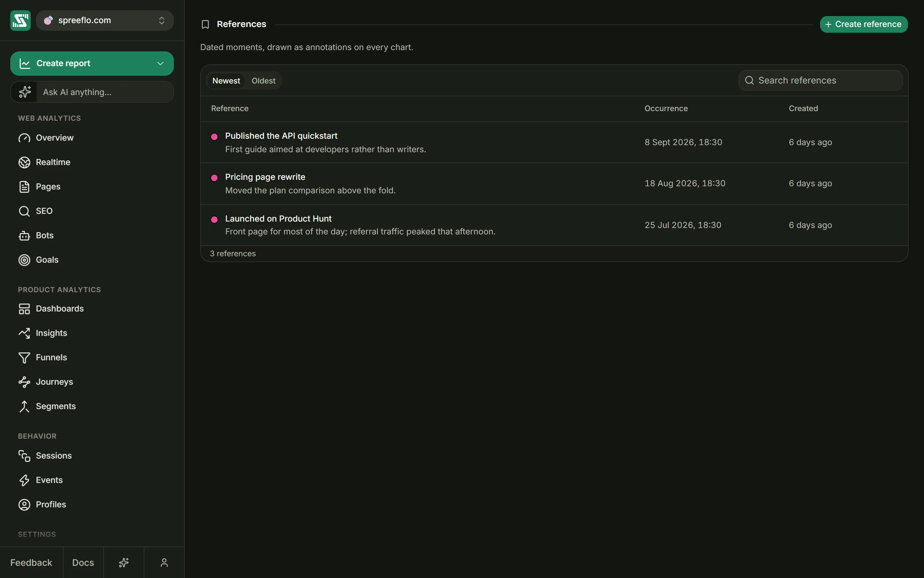
Task: Open the Profiles user icon
Action: pyautogui.click(x=24, y=504)
